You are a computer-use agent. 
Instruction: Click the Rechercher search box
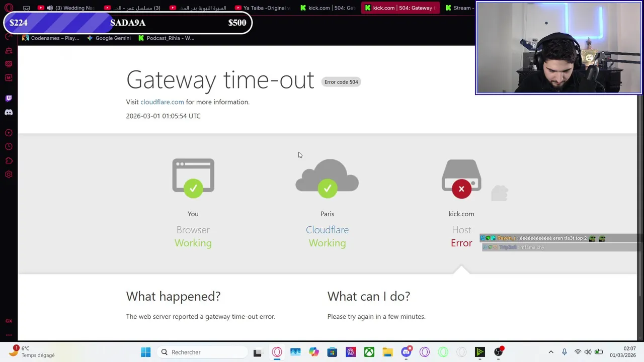click(203, 352)
